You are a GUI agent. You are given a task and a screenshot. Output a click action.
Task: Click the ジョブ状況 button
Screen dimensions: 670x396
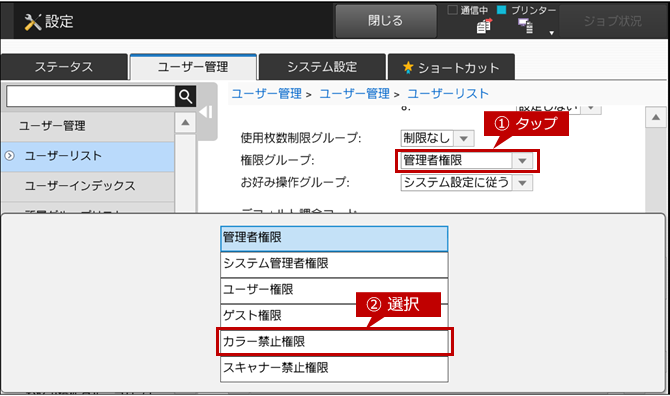click(x=613, y=21)
